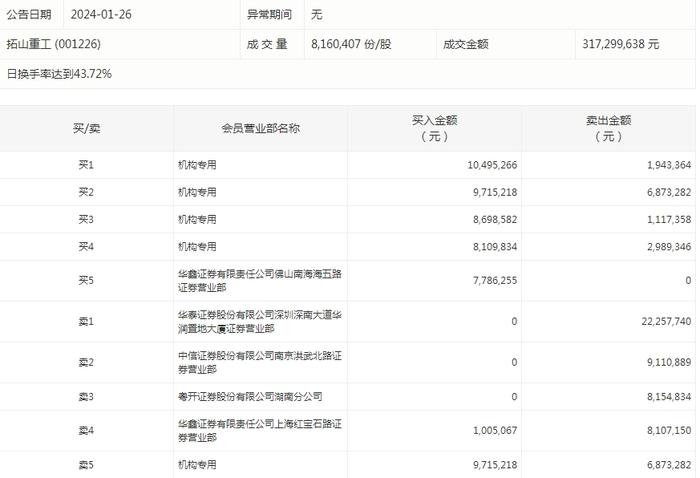Viewport: 700px width, 478px height.
Task: Select turnover amount 317,299,638 元
Action: pos(621,44)
